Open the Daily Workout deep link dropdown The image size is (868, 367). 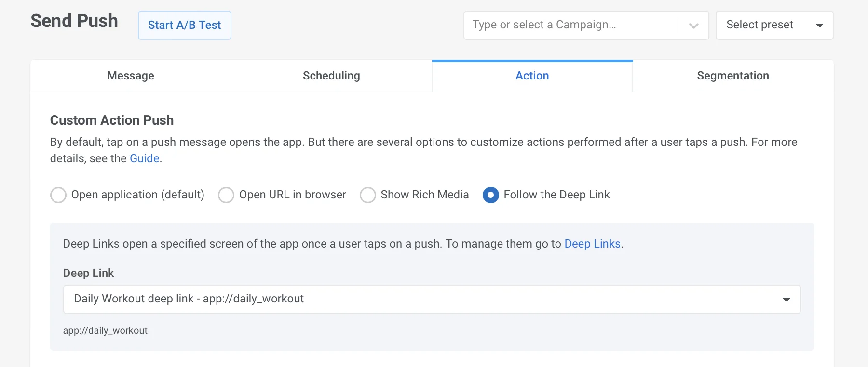pos(424,299)
